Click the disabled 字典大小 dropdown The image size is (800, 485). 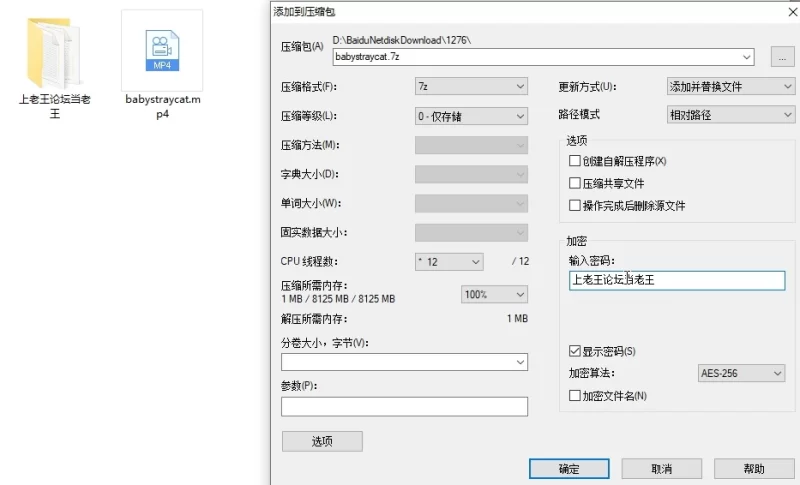pyautogui.click(x=471, y=174)
